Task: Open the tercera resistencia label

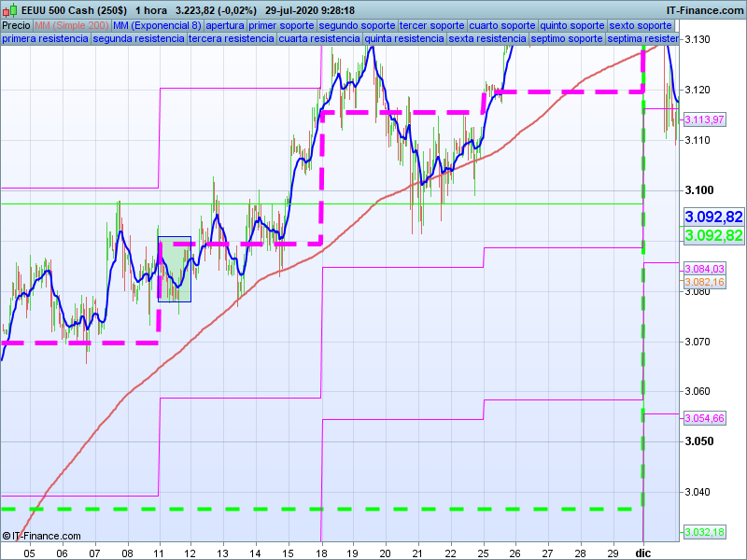Action: click(x=231, y=39)
